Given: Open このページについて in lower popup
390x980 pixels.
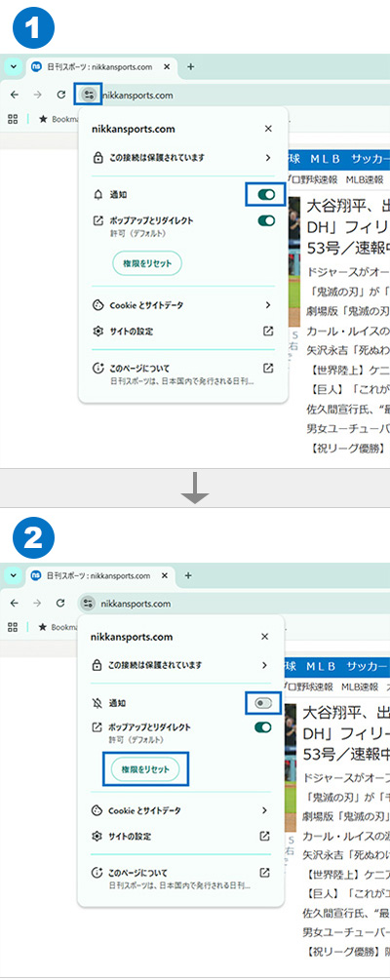Looking at the screenshot, I should [180, 879].
